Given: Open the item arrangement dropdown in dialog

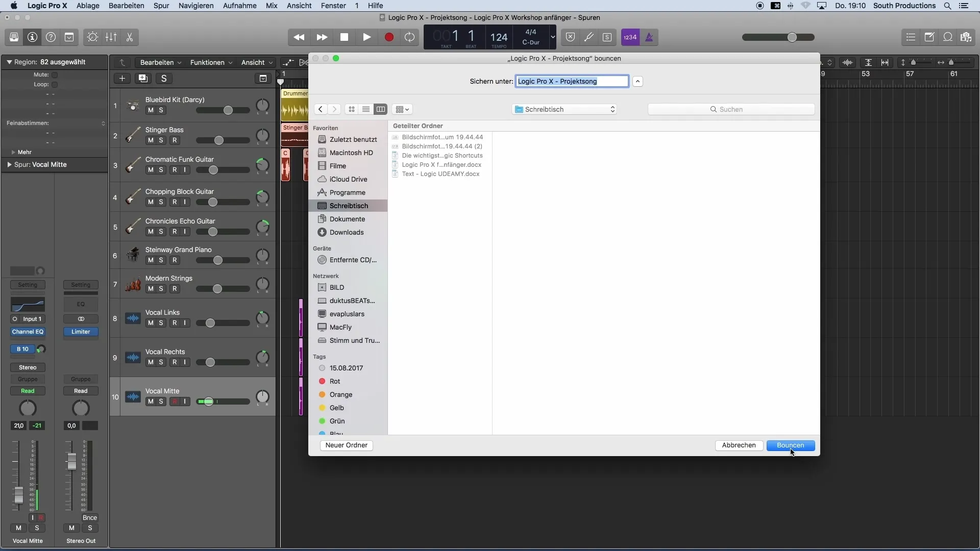Looking at the screenshot, I should pyautogui.click(x=402, y=109).
